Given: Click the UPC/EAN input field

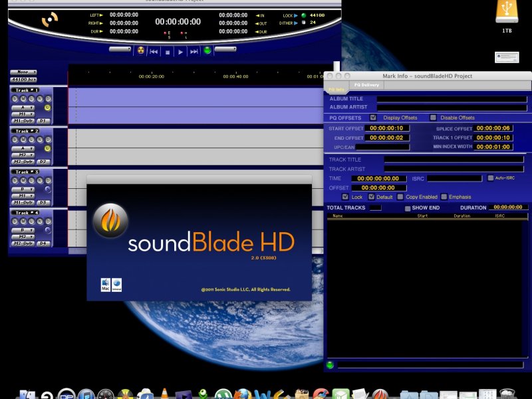Looking at the screenshot, I should click(382, 147).
